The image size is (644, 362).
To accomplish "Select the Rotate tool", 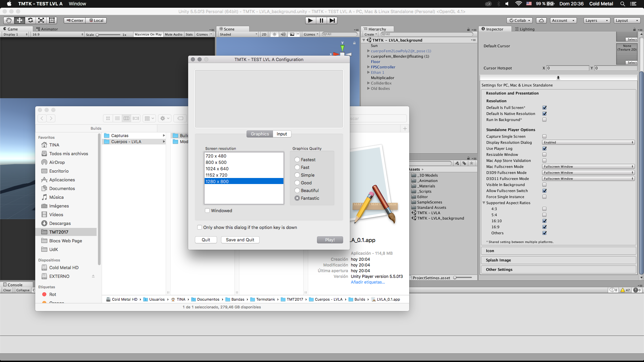I will coord(31,20).
